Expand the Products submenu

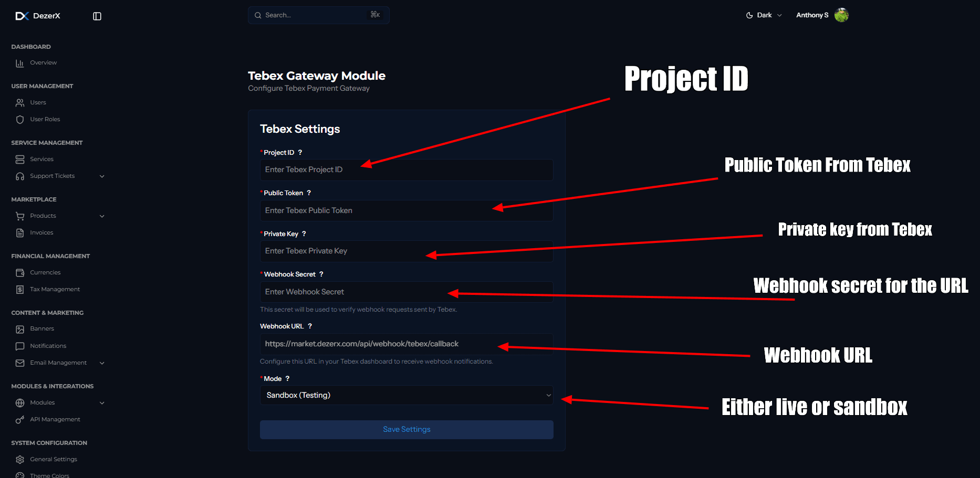(102, 216)
